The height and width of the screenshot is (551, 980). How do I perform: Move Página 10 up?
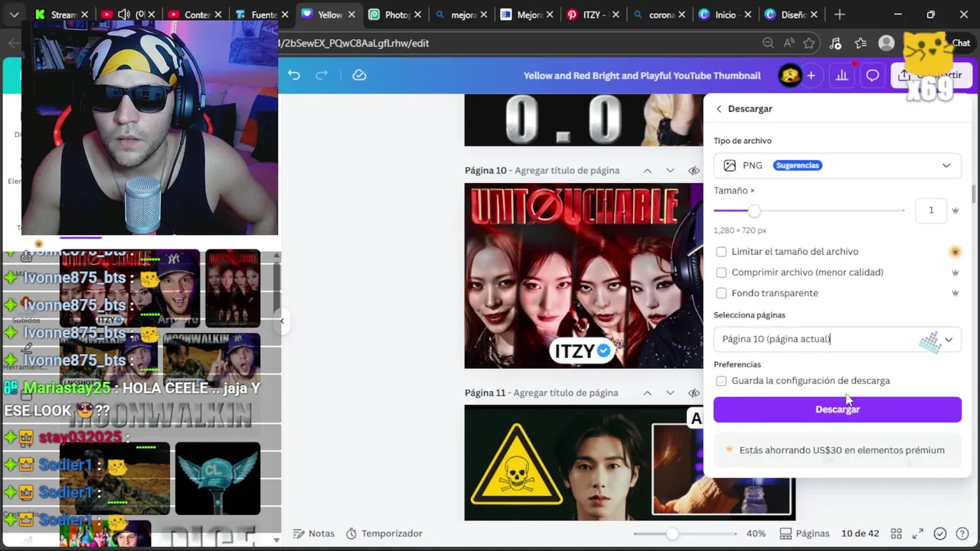tap(647, 171)
